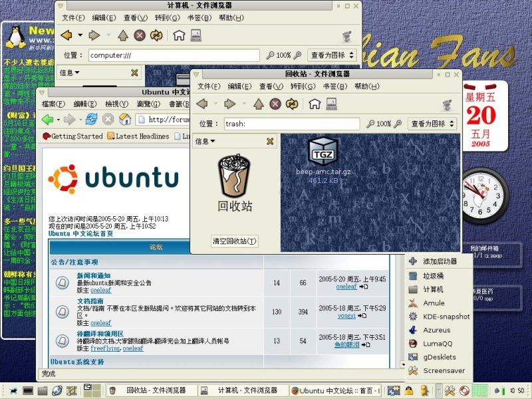Viewport: 532px width, 399px height.
Task: Go up one level in 计算机 window
Action: pos(123,35)
